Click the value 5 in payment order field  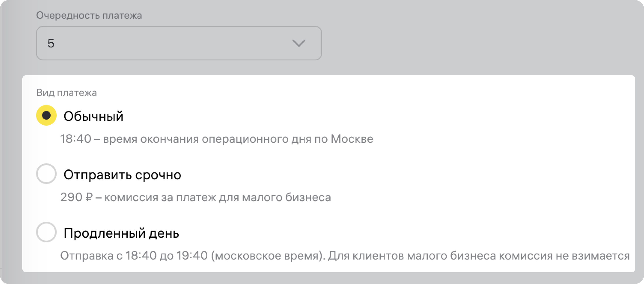click(x=51, y=43)
